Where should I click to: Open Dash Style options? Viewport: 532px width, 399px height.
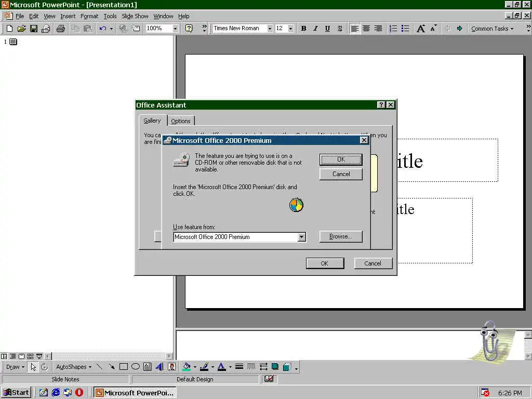251,366
